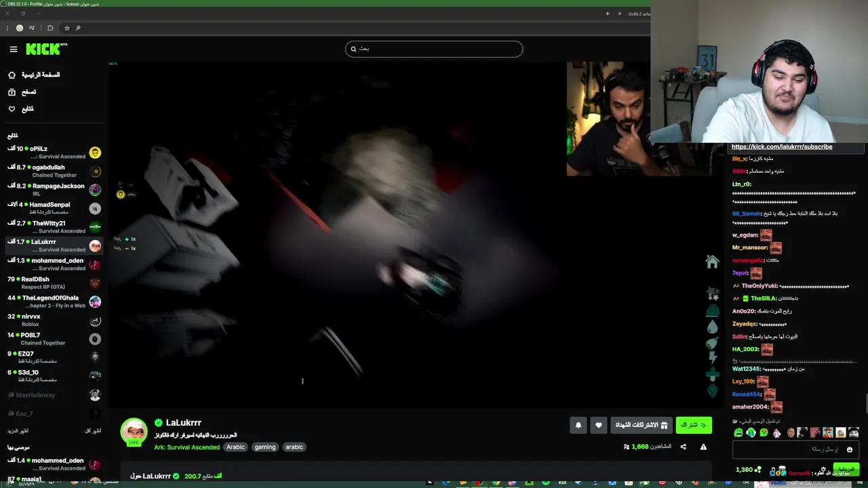The image size is (868, 488).
Task: Open emoji picker in chat input
Action: coord(849,449)
